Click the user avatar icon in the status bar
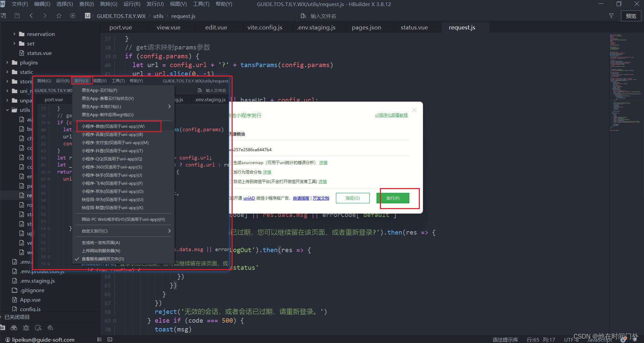This screenshot has width=644, height=343. 8,339
